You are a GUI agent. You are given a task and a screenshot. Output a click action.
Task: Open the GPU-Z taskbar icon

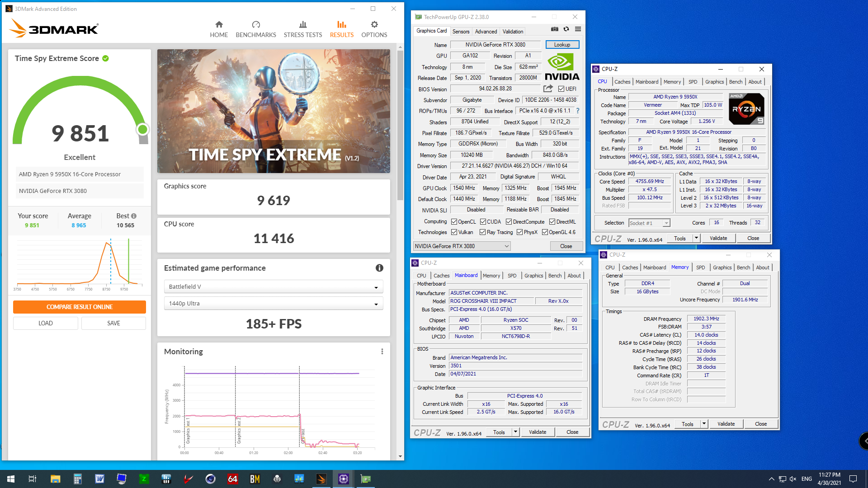[365, 479]
